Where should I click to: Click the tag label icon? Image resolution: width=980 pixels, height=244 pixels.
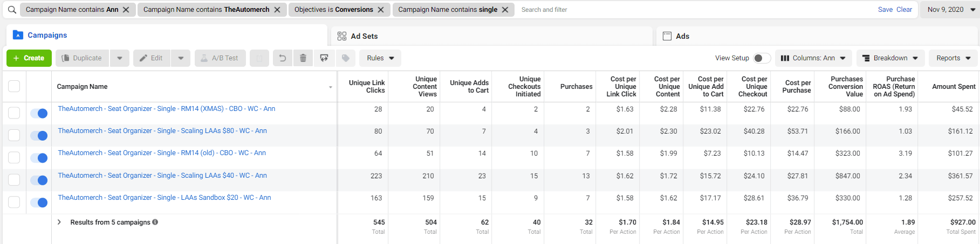point(346,58)
